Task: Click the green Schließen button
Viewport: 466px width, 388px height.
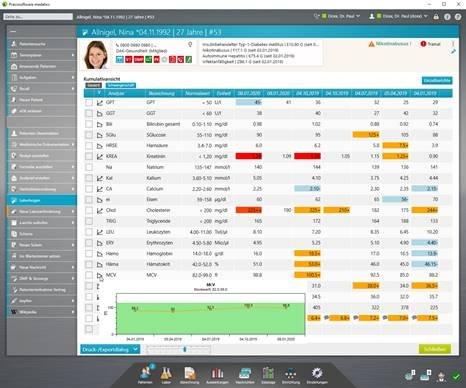Action: [x=435, y=349]
